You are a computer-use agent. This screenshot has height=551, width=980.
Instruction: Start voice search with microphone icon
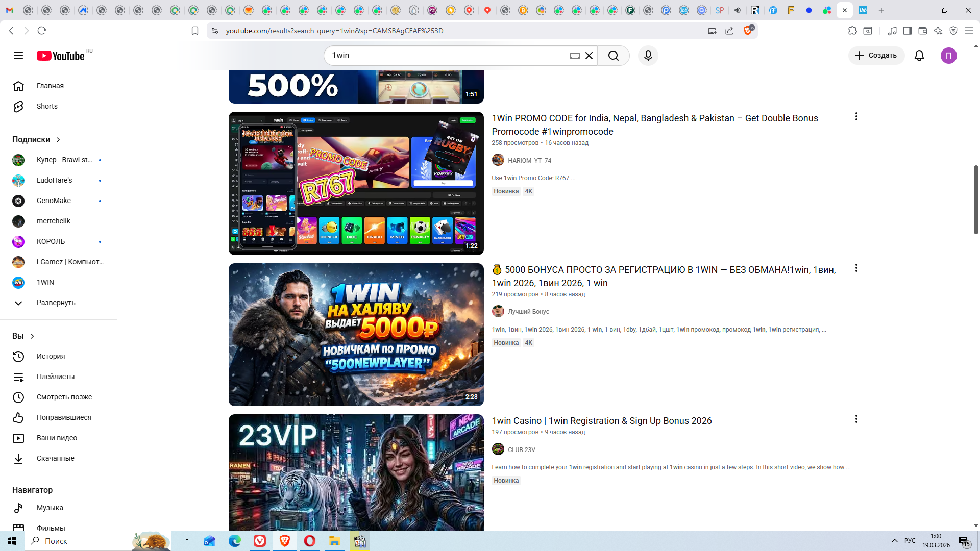[648, 56]
